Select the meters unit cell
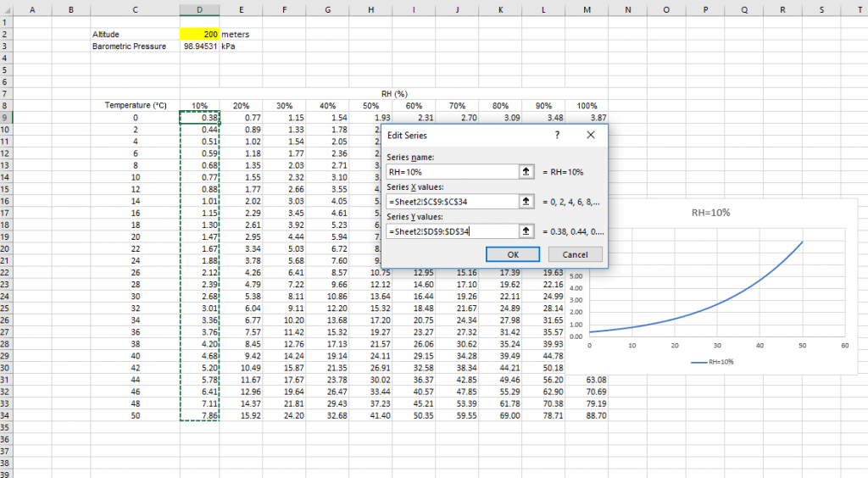 [241, 34]
